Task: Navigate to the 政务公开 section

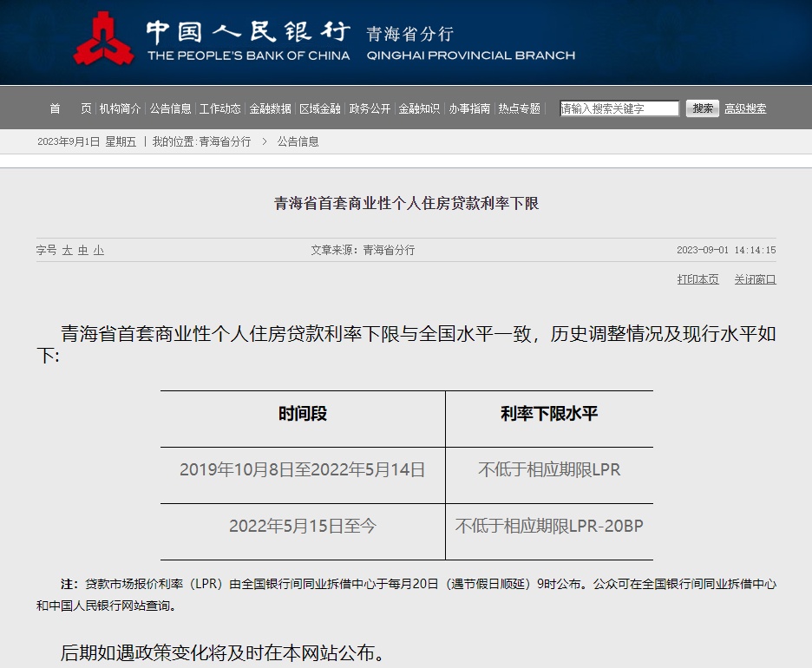Action: tap(370, 108)
